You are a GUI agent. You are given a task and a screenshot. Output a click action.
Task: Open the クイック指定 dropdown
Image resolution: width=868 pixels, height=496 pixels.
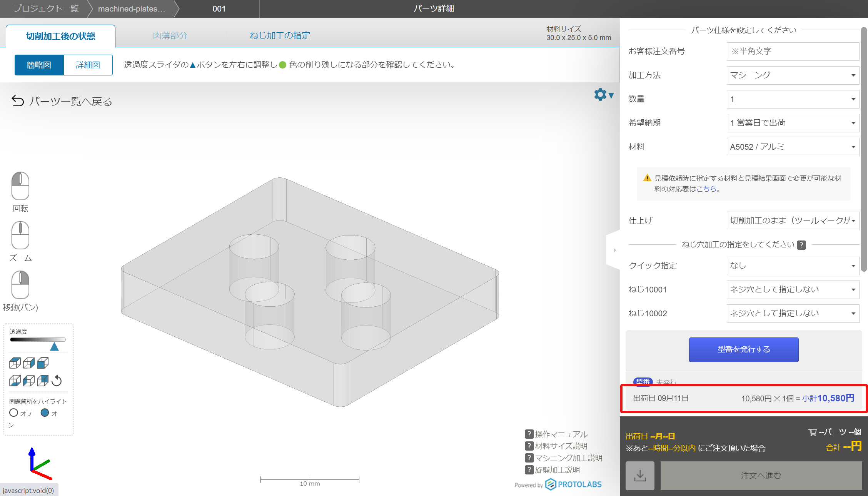tap(793, 266)
